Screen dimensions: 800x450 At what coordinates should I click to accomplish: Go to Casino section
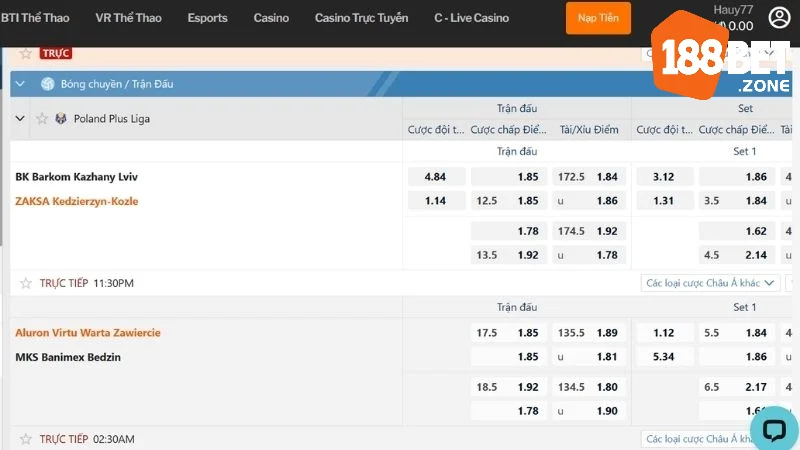(271, 18)
